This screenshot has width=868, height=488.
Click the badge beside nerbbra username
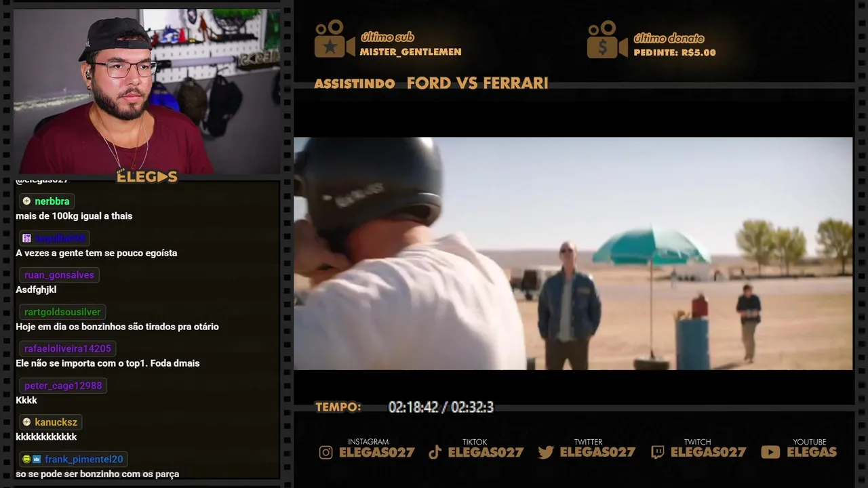click(x=26, y=201)
